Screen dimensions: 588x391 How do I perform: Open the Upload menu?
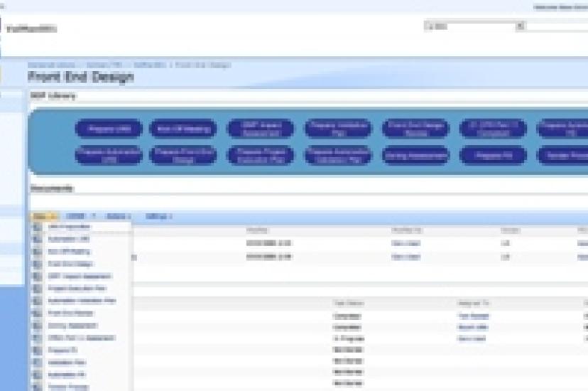pyautogui.click(x=75, y=217)
